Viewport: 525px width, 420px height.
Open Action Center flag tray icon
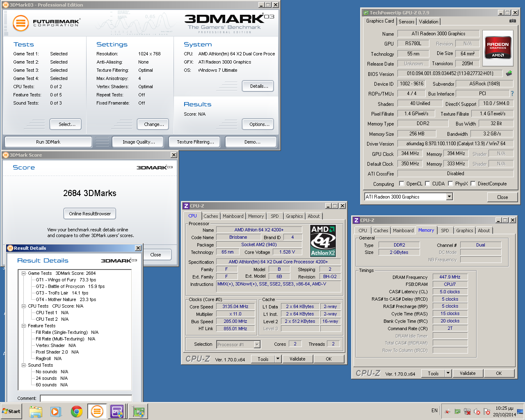pyautogui.click(x=487, y=411)
